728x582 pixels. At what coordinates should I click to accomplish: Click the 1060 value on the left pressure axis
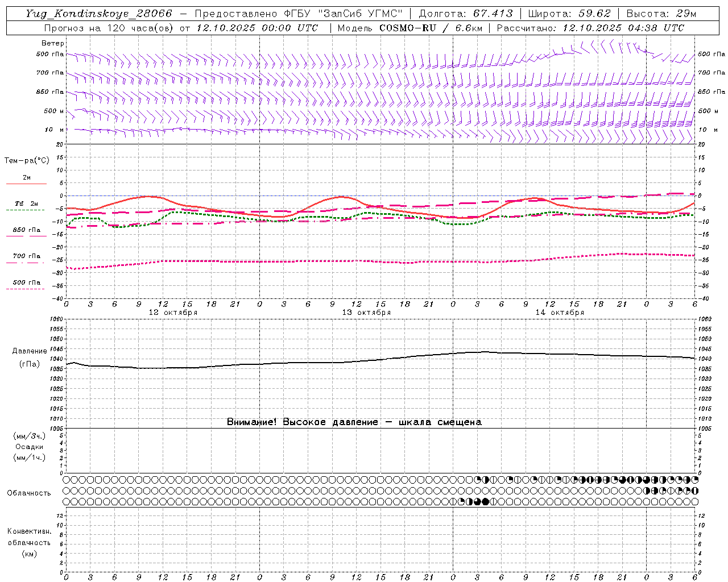(58, 319)
